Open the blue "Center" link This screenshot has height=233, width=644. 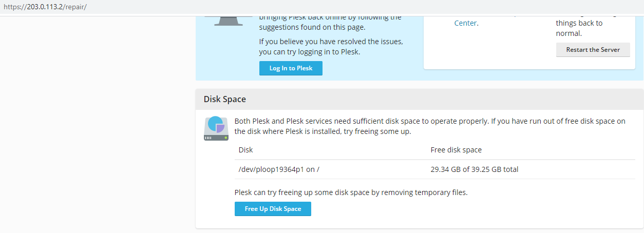tap(465, 23)
